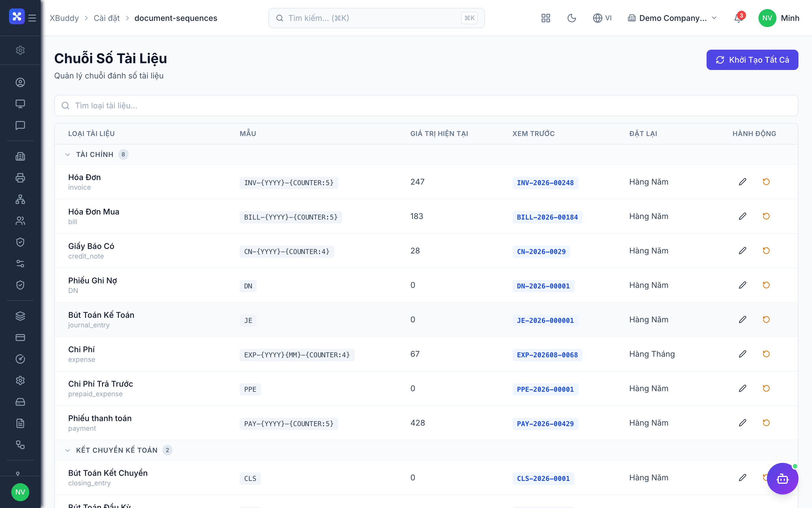Screen dimensions: 812x508
Task: Open notifications bell with 3 badge
Action: (x=738, y=18)
